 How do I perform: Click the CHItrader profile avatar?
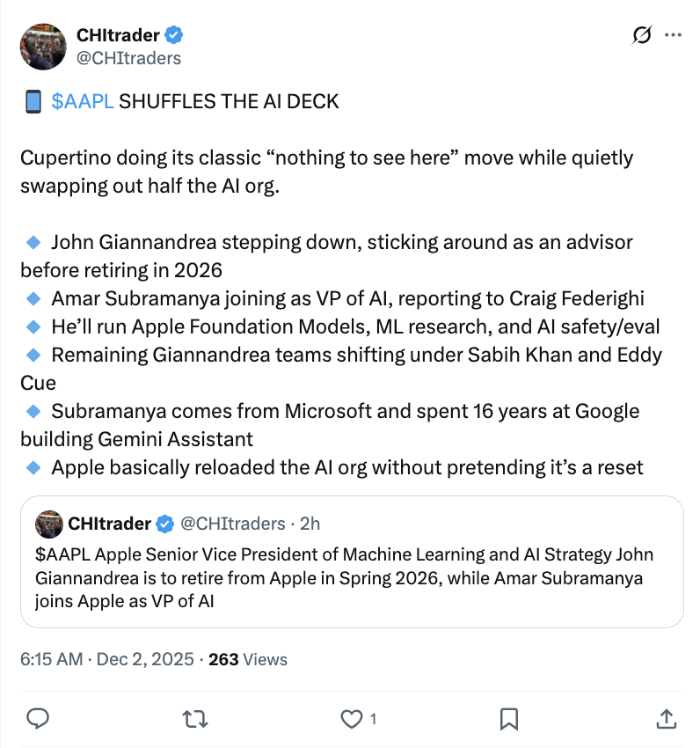pyautogui.click(x=43, y=46)
